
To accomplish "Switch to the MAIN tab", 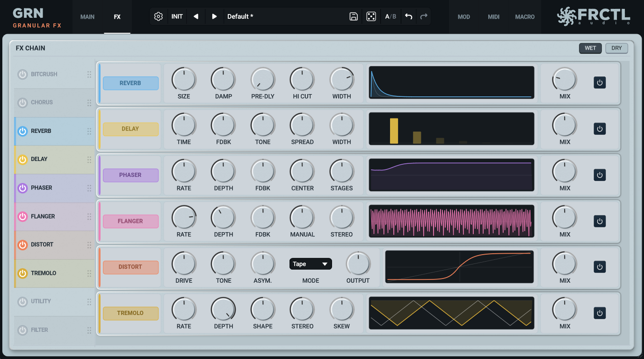I will [87, 17].
